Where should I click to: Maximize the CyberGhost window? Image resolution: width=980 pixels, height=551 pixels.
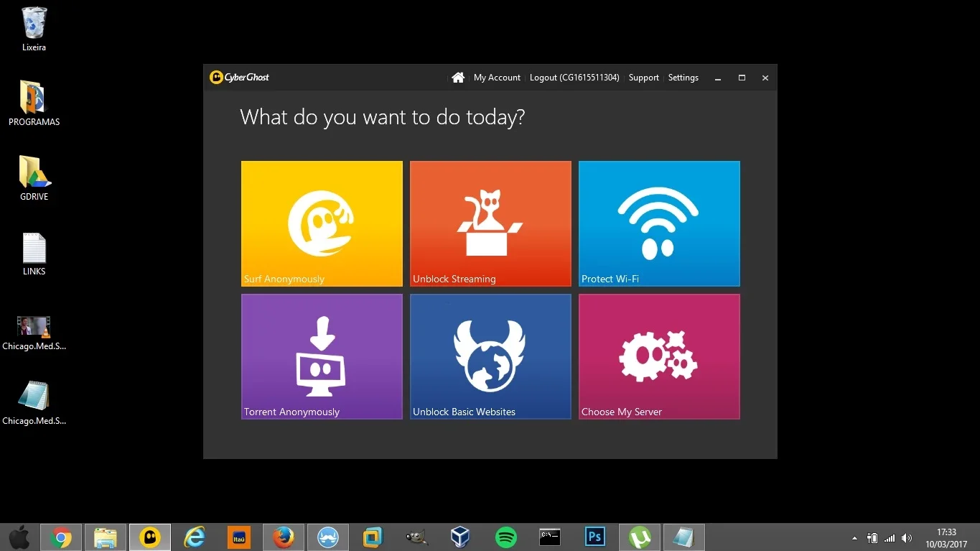(742, 78)
